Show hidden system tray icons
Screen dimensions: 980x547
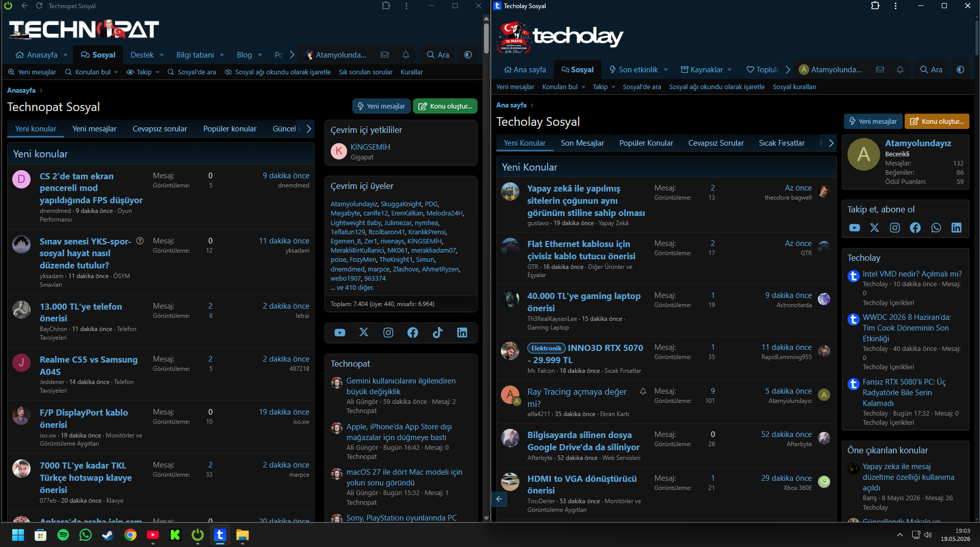pyautogui.click(x=900, y=535)
